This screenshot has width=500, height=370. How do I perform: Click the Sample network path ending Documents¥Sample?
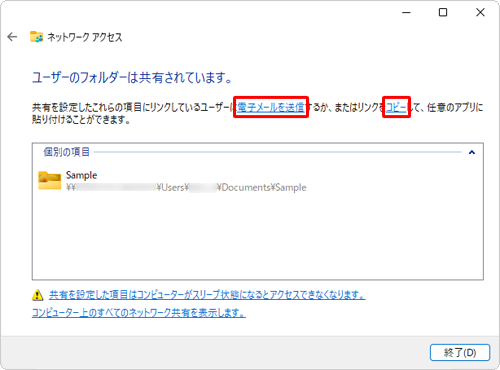(186, 187)
